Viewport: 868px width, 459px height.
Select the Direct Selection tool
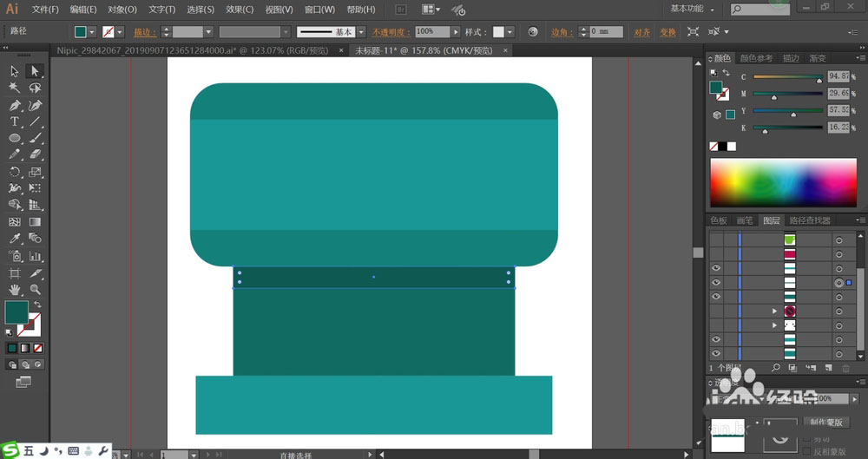[x=35, y=71]
